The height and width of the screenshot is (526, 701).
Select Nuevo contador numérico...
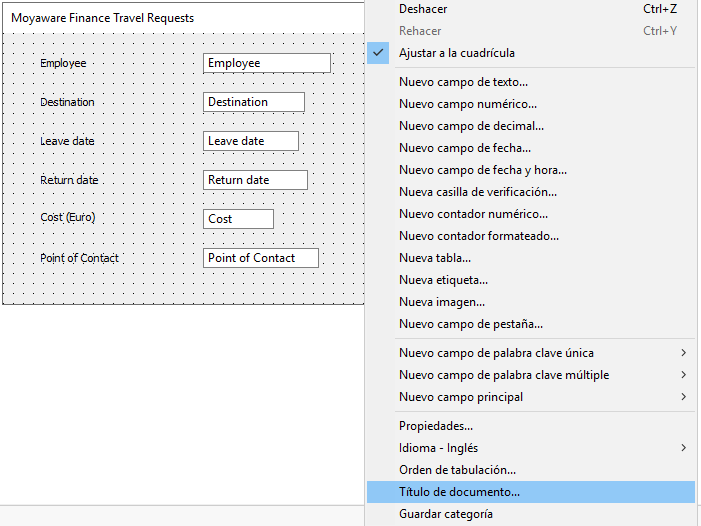(531, 214)
